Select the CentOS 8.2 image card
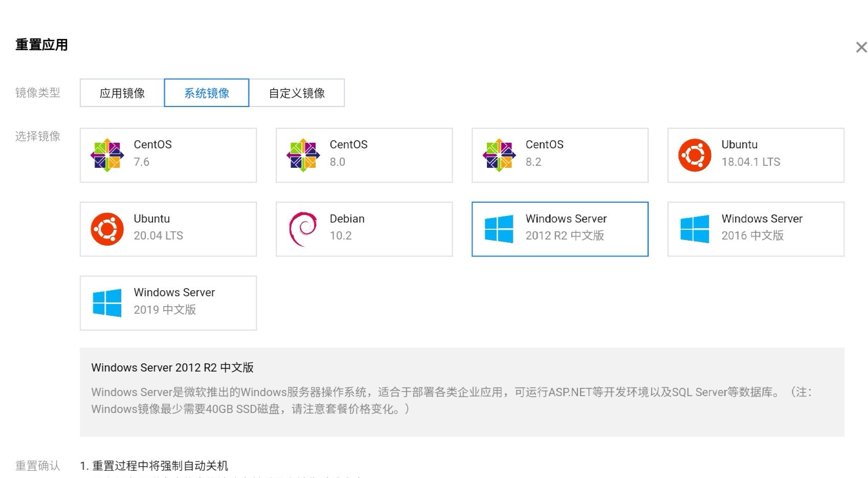868x478 pixels. click(x=560, y=155)
